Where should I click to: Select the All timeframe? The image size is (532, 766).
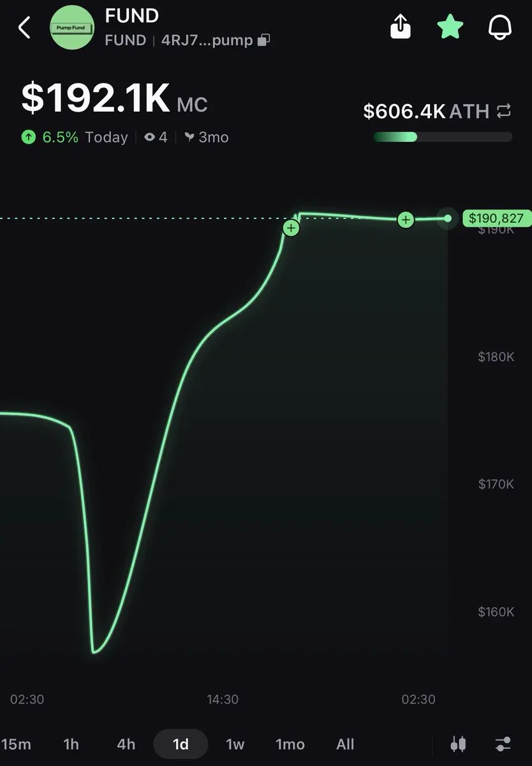(x=345, y=744)
